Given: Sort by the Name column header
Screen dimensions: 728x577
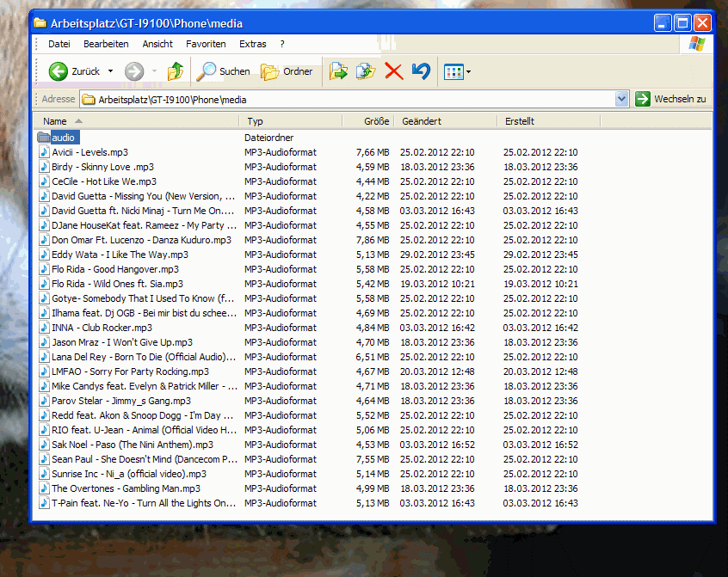Looking at the screenshot, I should point(137,121).
